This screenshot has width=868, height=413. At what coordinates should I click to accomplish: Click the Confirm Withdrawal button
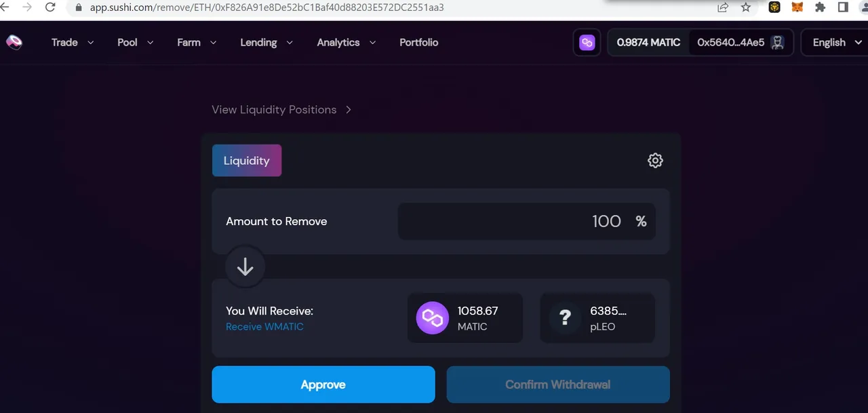tap(558, 385)
